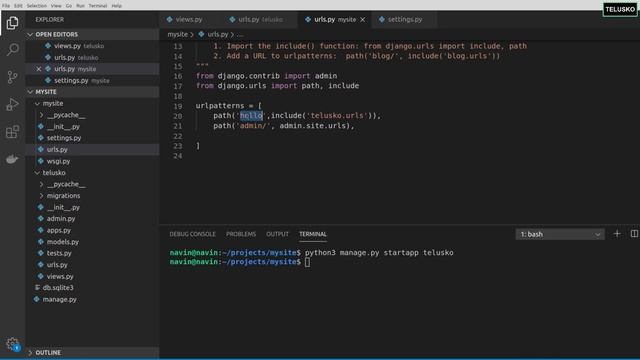The height and width of the screenshot is (360, 640).
Task: Open urls.py in the mysite folder
Action: click(57, 150)
